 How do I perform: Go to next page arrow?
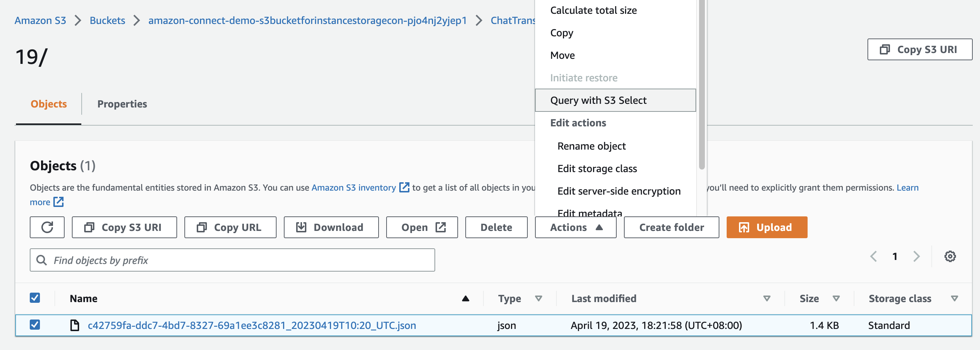(916, 256)
